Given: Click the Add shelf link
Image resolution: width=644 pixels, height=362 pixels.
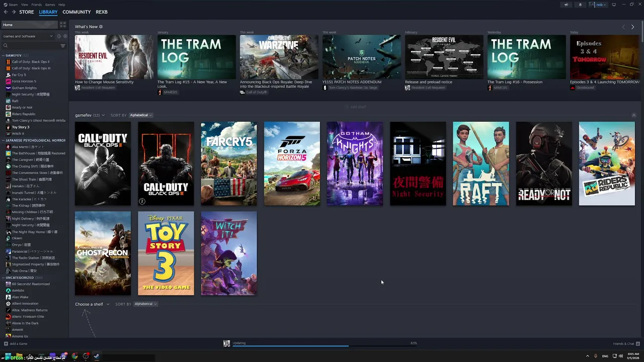Looking at the screenshot, I should pos(356,107).
